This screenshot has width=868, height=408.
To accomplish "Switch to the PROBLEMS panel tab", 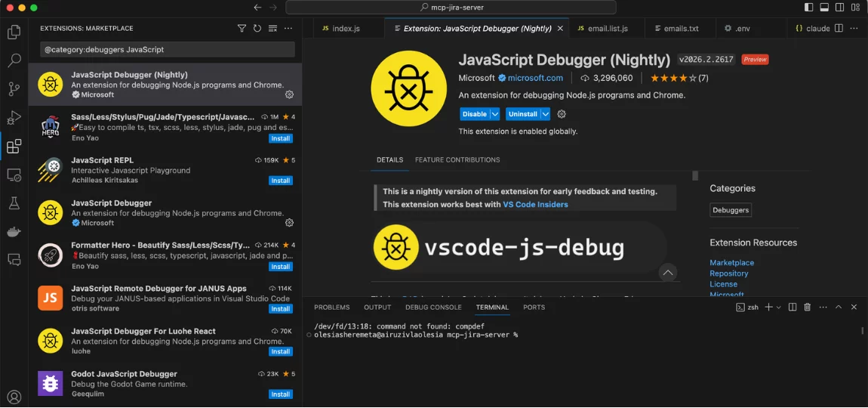I will pyautogui.click(x=331, y=307).
